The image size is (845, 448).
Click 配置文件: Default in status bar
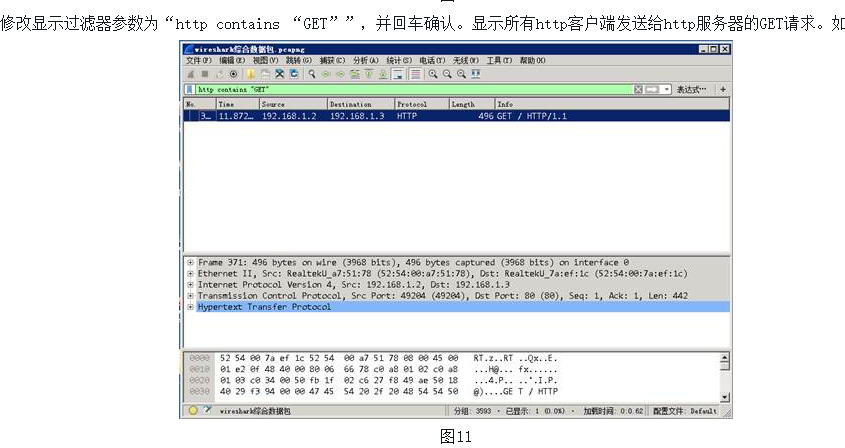685,411
